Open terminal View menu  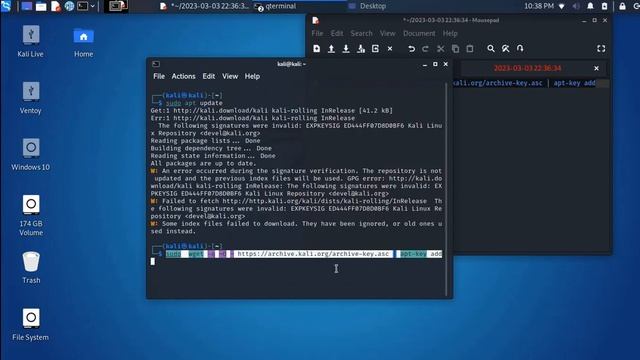(x=230, y=76)
